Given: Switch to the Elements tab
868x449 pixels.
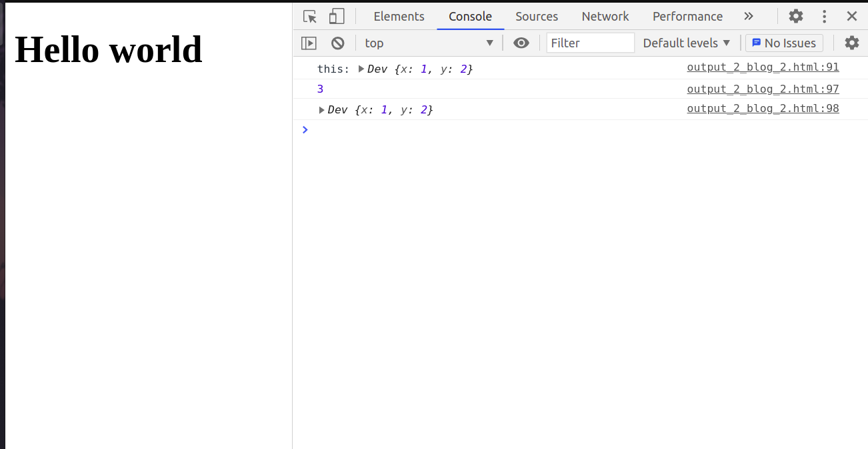Looking at the screenshot, I should pyautogui.click(x=399, y=17).
